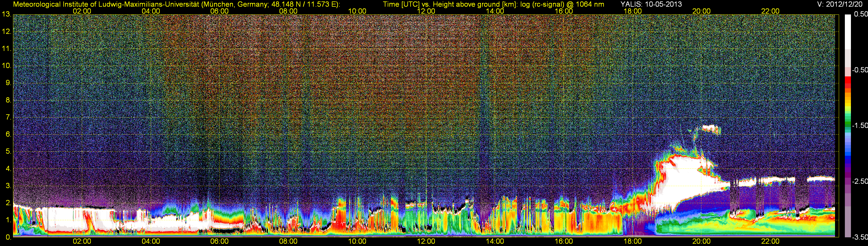Click the 'Meteorological Institute of Ludwig-Maximilians-Universität' title text

(x=106, y=4)
